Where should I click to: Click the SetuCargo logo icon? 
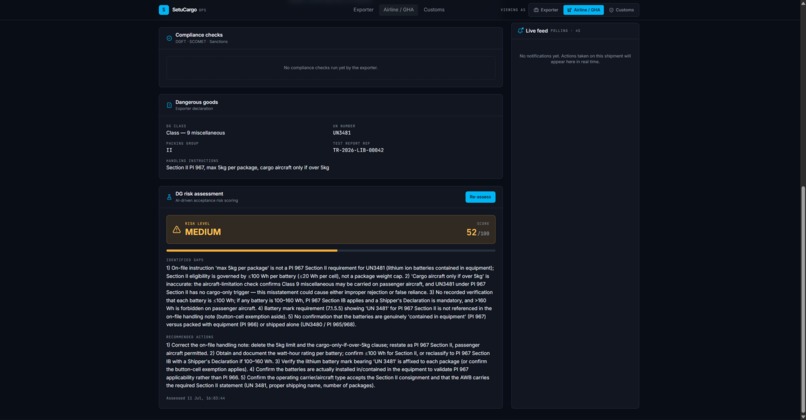coord(163,10)
